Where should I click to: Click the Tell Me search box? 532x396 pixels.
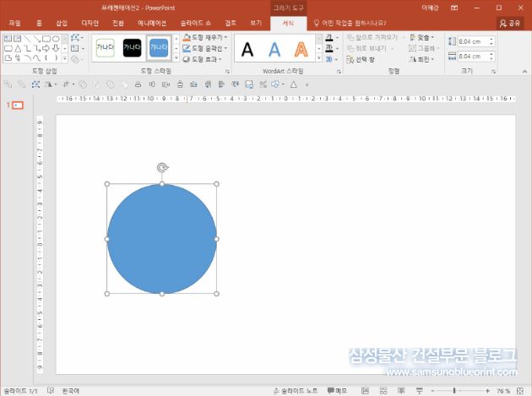[350, 23]
